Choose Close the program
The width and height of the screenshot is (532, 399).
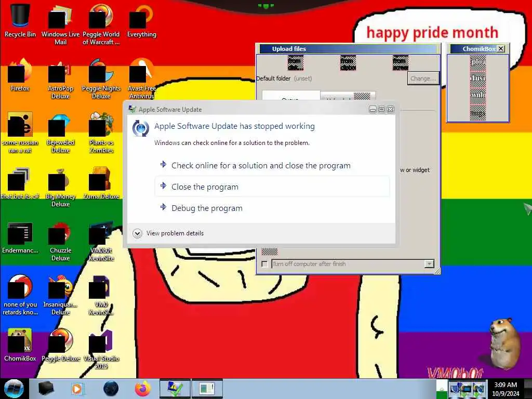pos(272,187)
